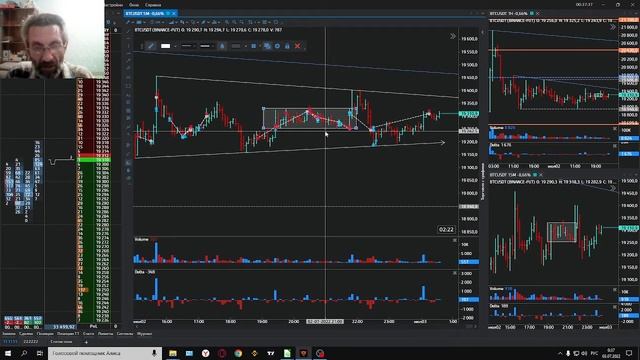Close the Delta panel on the 15M chart
This screenshot has width=640, height=360.
(x=615, y=307)
